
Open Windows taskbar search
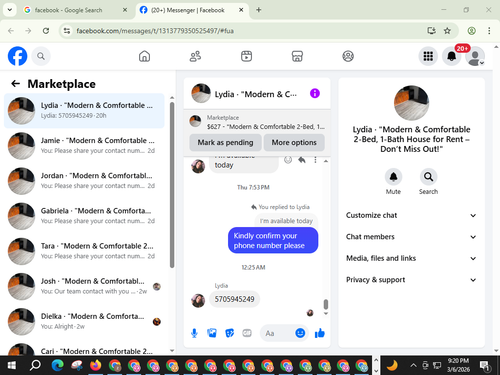coord(35,365)
